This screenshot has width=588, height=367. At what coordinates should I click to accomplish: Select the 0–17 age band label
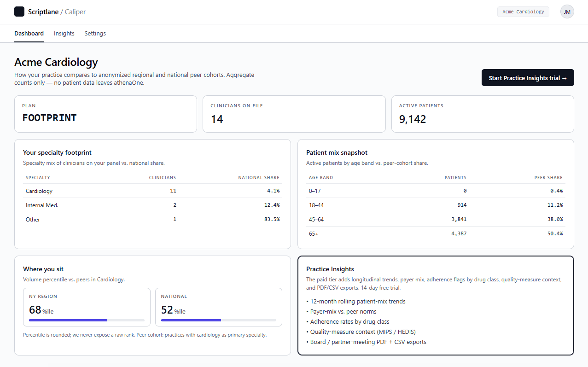point(316,191)
